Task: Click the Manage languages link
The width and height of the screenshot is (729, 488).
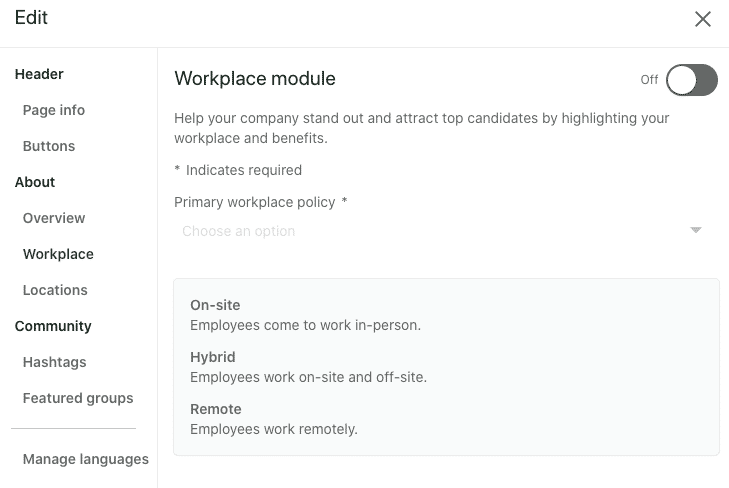Action: 86,459
